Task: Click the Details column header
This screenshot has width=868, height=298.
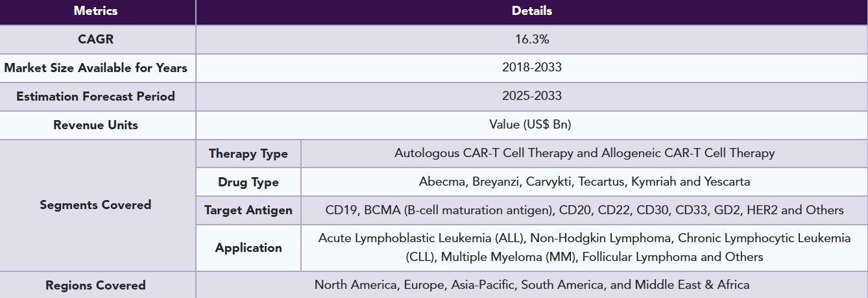Action: pos(532,11)
